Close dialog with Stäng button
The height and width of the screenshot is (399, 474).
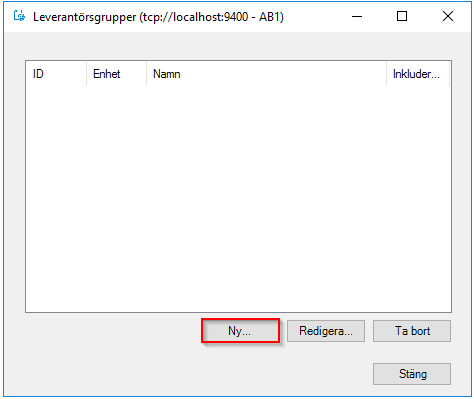(412, 374)
